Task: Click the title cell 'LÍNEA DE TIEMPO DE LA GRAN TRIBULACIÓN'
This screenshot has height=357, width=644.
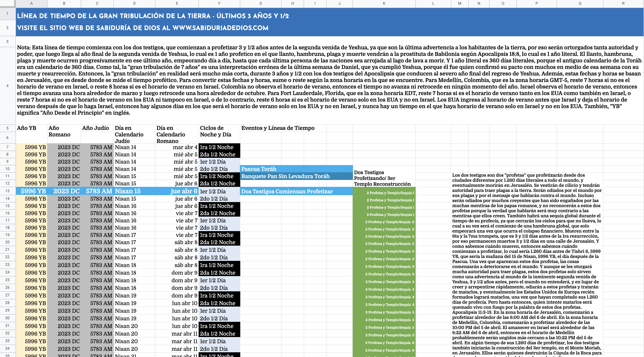Action: tap(153, 16)
